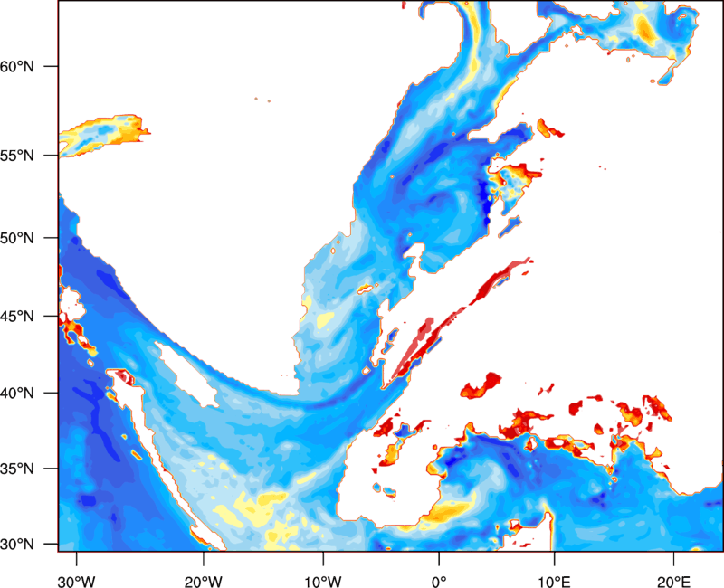Click the 35°N latitude label
This screenshot has height=588, width=724.
[17, 469]
